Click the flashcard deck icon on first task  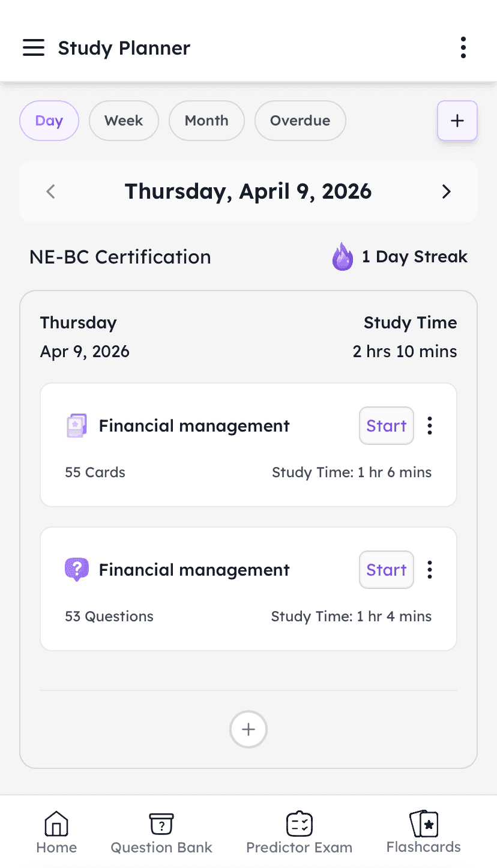point(77,426)
